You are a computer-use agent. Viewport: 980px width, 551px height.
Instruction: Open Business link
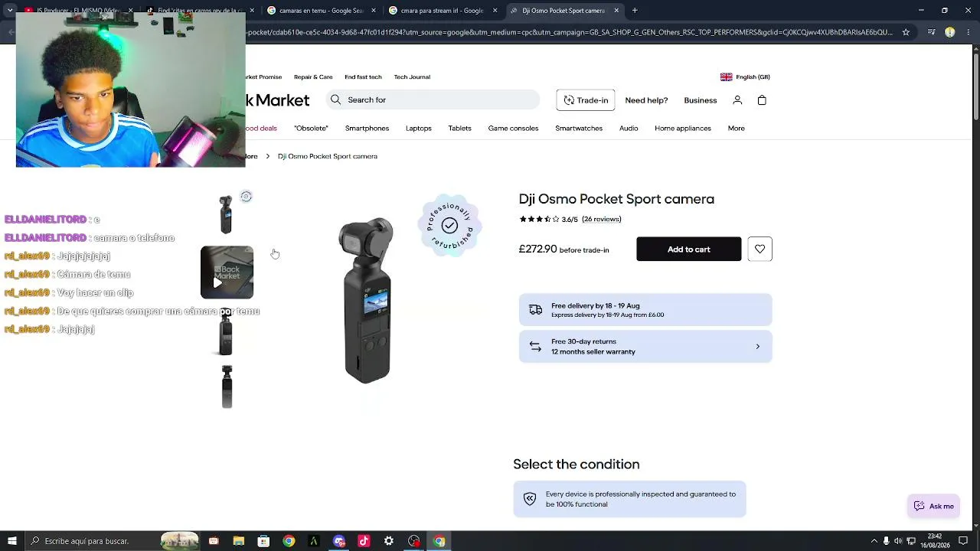[x=701, y=100]
